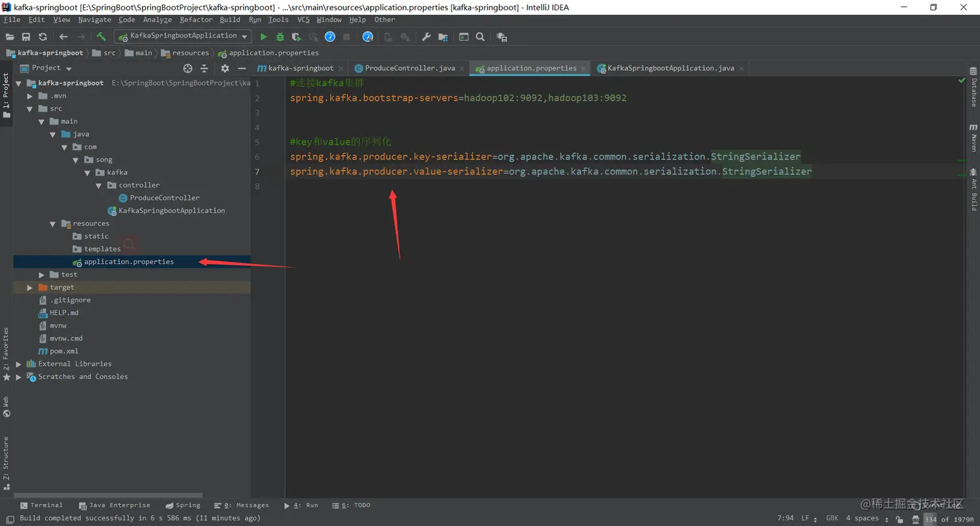
Task: Expand the .mvn folder
Action: pos(30,96)
